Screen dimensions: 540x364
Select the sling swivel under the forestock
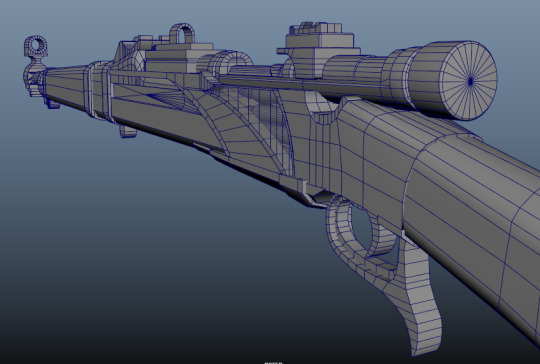127,132
